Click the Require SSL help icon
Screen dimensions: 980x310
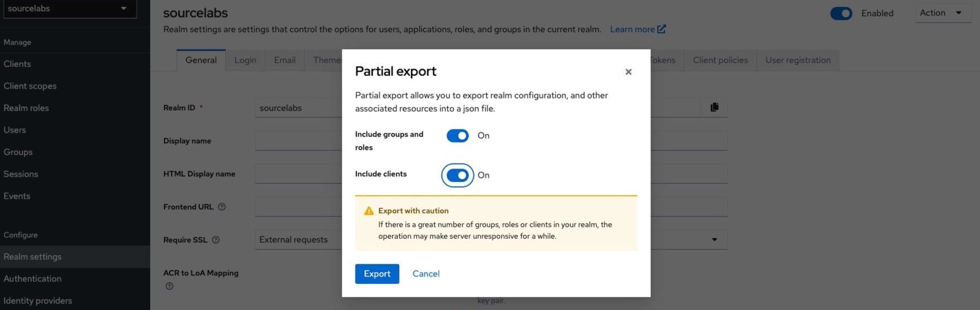(x=216, y=240)
